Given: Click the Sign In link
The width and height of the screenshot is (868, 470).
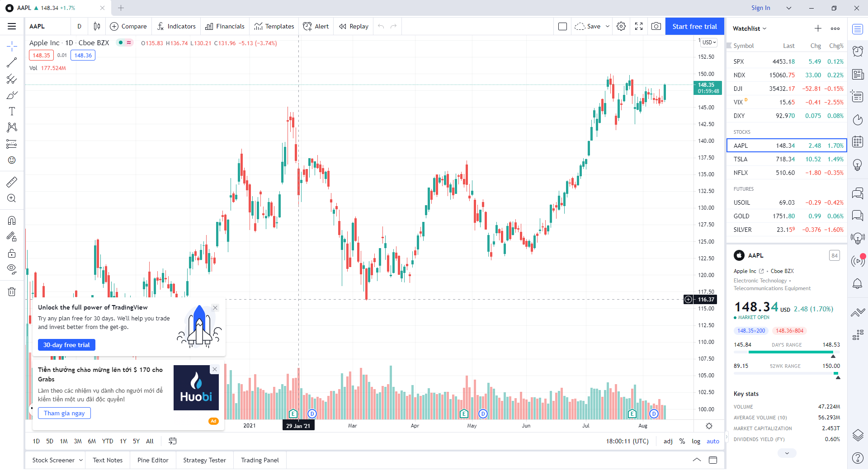Looking at the screenshot, I should (x=760, y=8).
